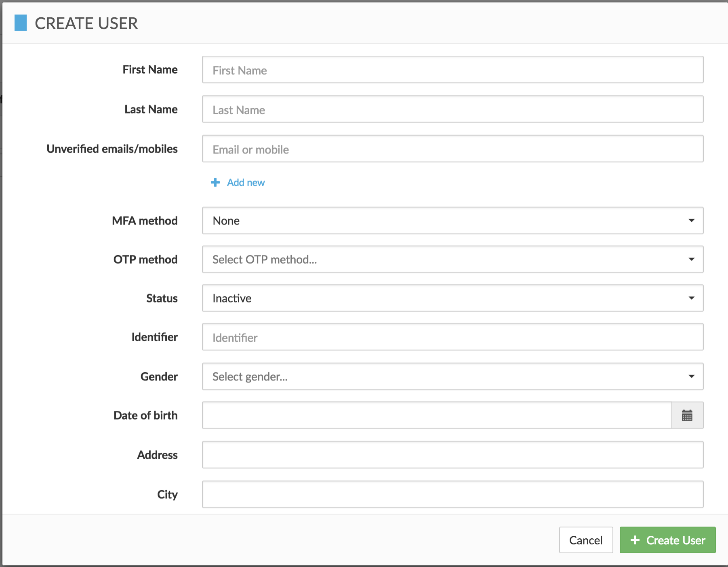This screenshot has width=728, height=567.
Task: Click the green Create User button
Action: coord(667,540)
